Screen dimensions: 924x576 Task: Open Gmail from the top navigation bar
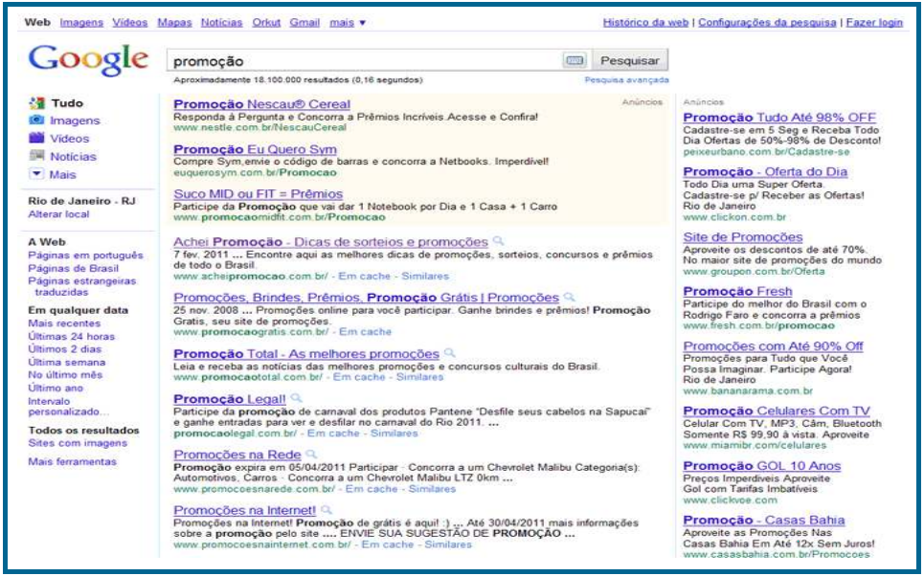[304, 22]
